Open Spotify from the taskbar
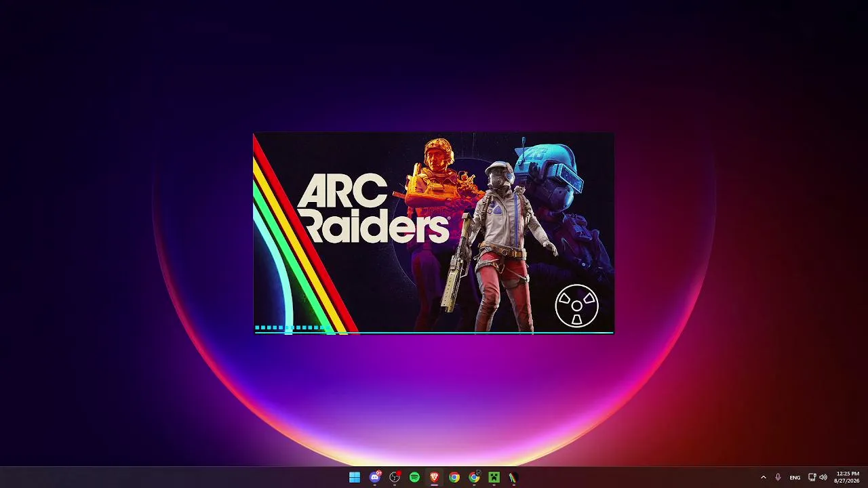The height and width of the screenshot is (488, 868). (x=414, y=478)
